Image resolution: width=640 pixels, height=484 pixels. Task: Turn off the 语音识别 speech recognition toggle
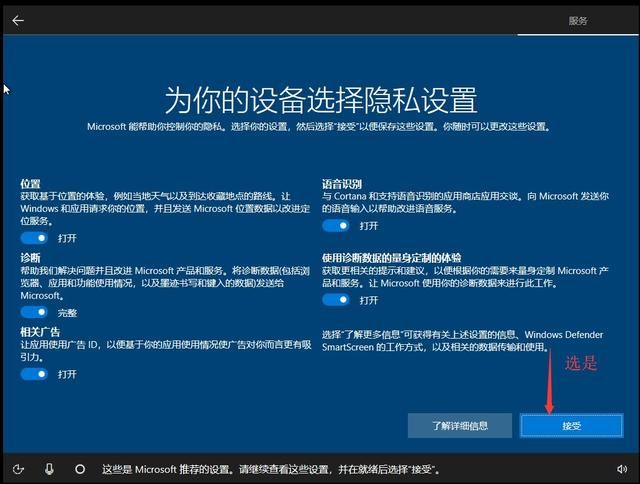(336, 225)
